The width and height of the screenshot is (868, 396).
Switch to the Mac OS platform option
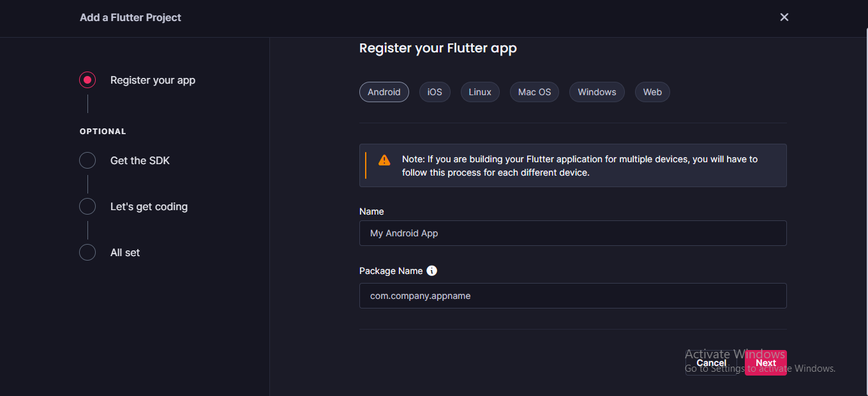point(534,92)
